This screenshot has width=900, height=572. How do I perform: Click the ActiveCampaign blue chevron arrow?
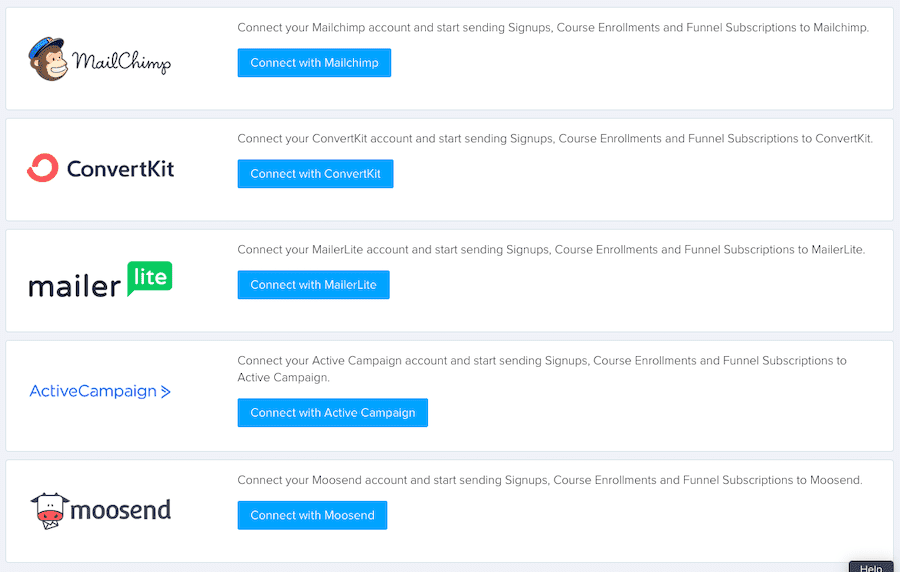click(x=165, y=392)
